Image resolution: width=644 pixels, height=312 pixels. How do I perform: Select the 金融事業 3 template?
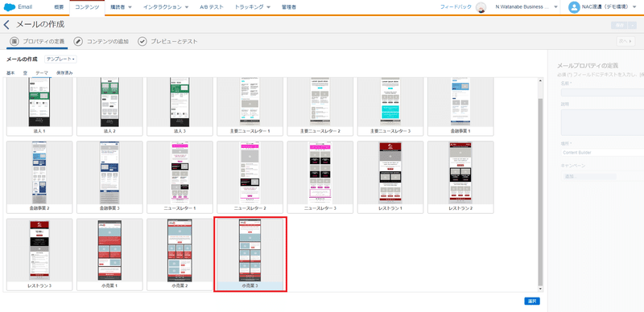pos(109,178)
